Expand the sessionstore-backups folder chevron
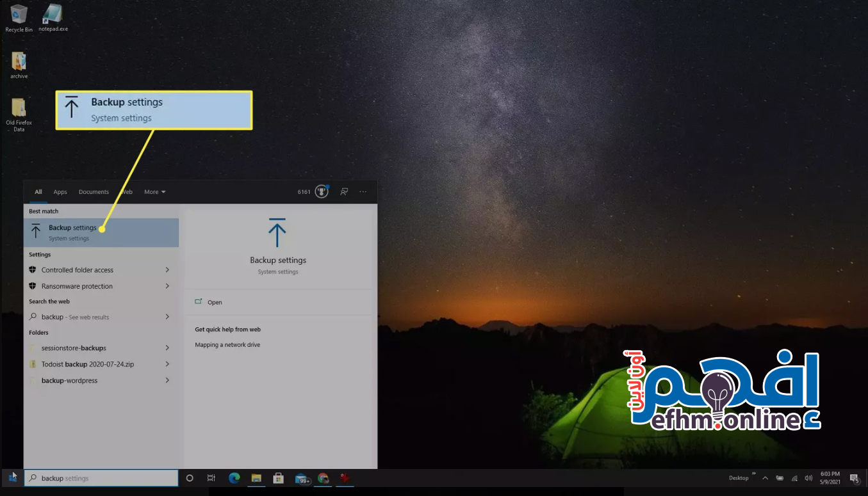 (x=167, y=348)
